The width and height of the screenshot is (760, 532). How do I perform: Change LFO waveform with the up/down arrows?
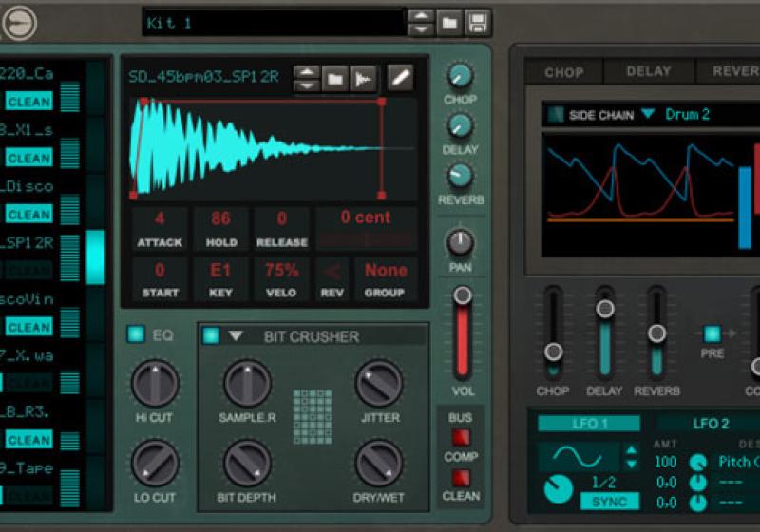pyautogui.click(x=631, y=457)
